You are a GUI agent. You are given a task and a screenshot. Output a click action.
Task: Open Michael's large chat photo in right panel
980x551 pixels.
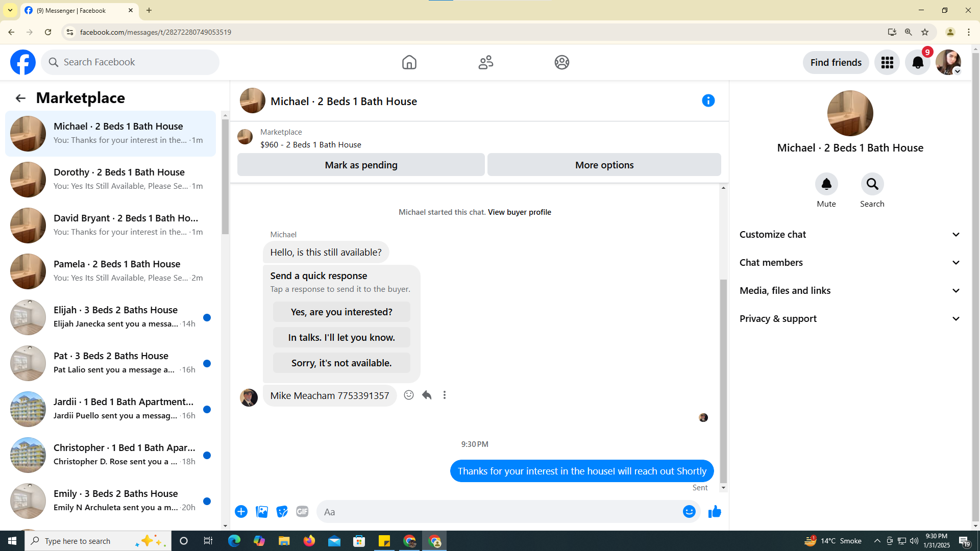pos(850,113)
